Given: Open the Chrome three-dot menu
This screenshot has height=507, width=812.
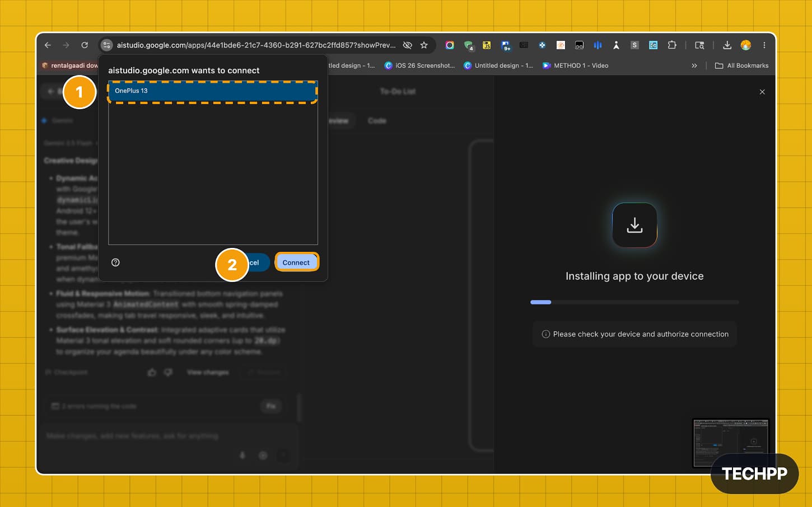Looking at the screenshot, I should 764,45.
